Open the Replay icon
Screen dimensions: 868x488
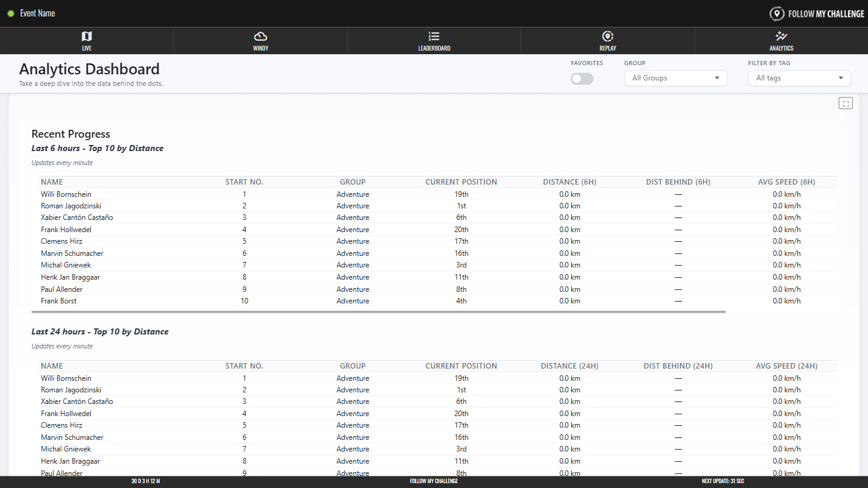pyautogui.click(x=607, y=37)
